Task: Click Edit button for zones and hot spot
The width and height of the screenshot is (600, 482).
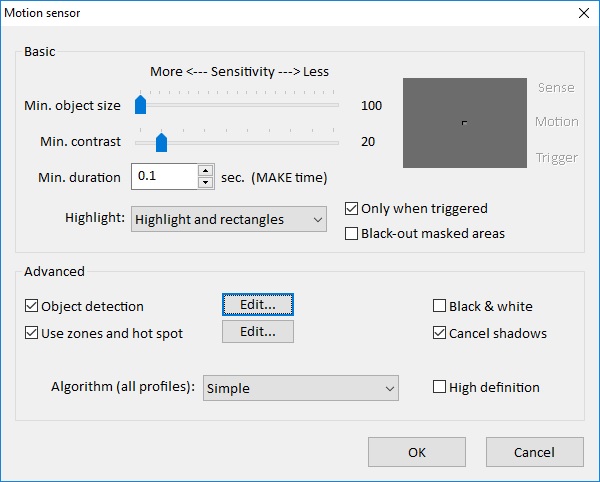Action: click(x=258, y=331)
